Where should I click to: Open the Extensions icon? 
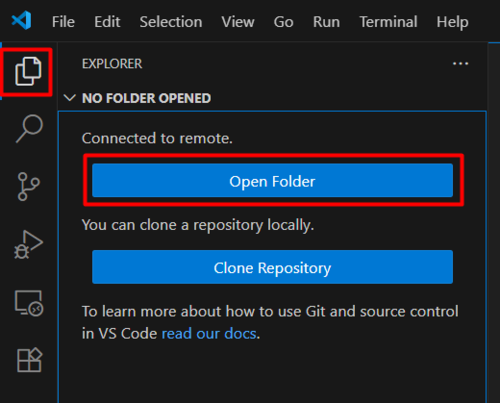tap(29, 360)
